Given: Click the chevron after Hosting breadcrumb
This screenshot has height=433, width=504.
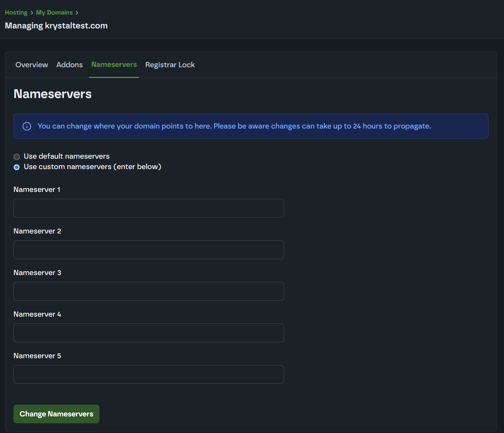Looking at the screenshot, I should [x=32, y=13].
